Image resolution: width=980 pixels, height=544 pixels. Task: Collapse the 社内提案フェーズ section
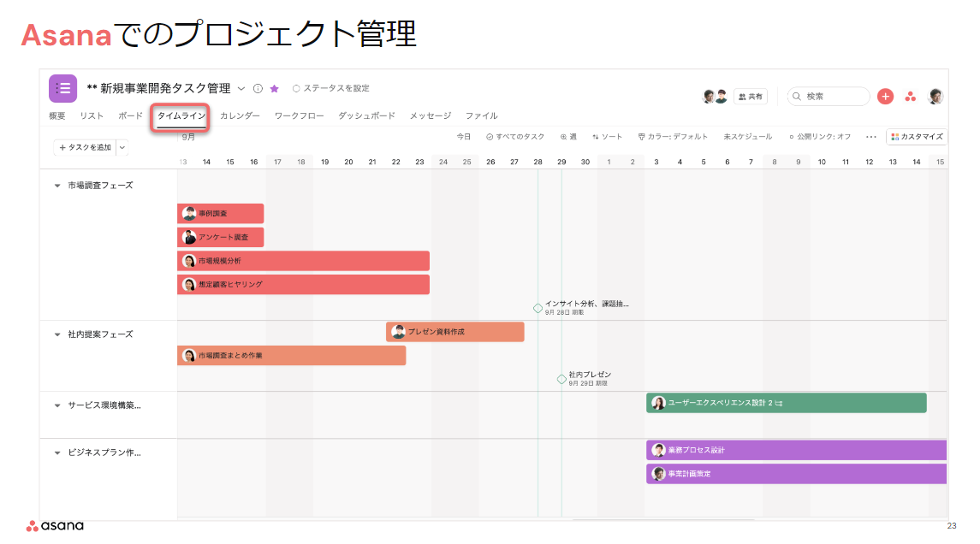(x=56, y=334)
